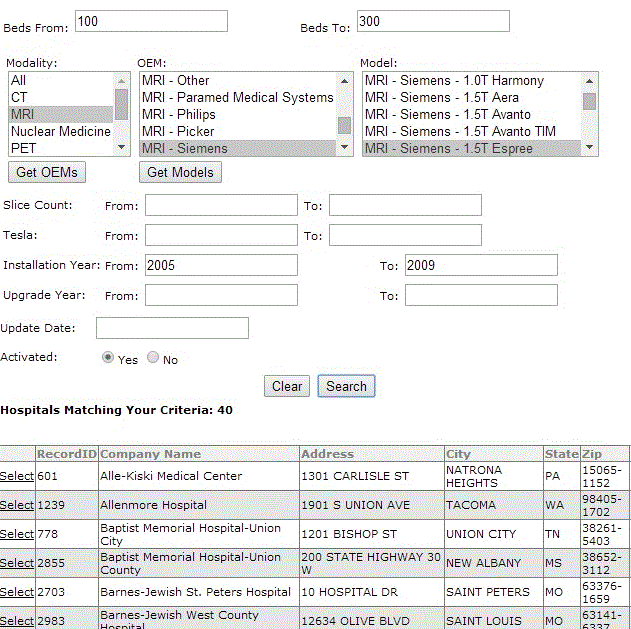Select MRI - Philips in OEM list
Viewport: 631px width, 629px height.
238,114
